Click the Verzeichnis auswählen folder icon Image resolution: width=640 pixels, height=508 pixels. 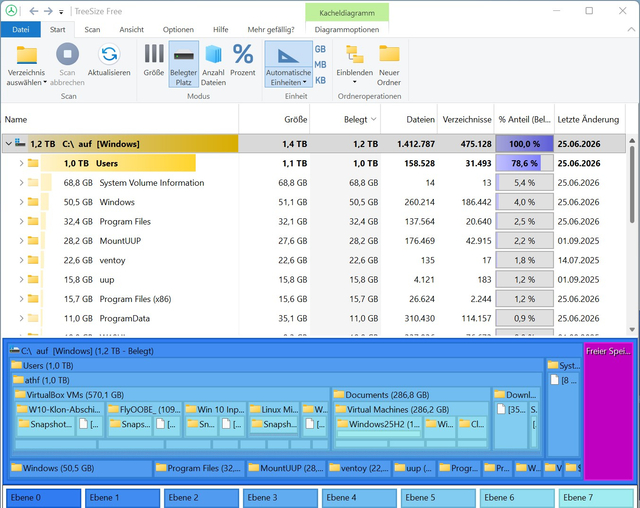[27, 55]
